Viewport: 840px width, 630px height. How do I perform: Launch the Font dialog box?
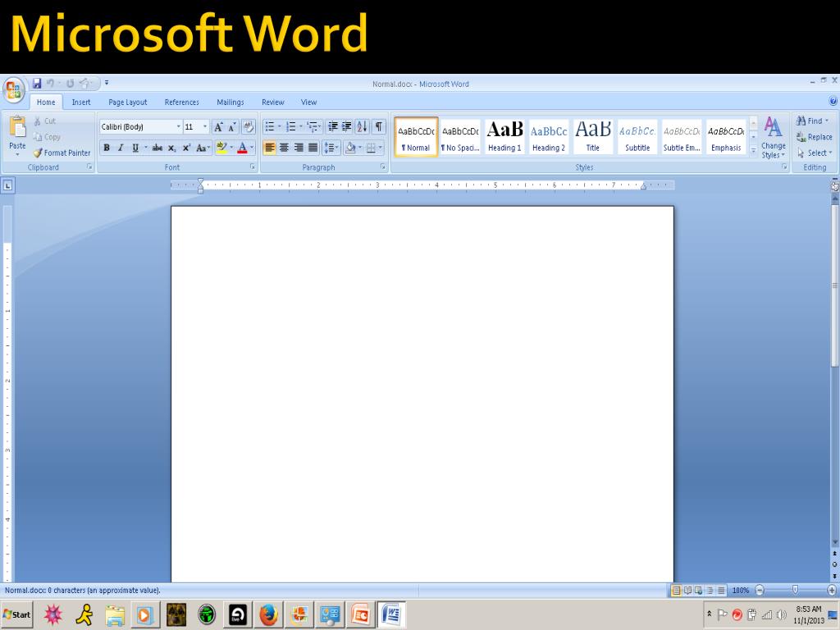pos(253,167)
